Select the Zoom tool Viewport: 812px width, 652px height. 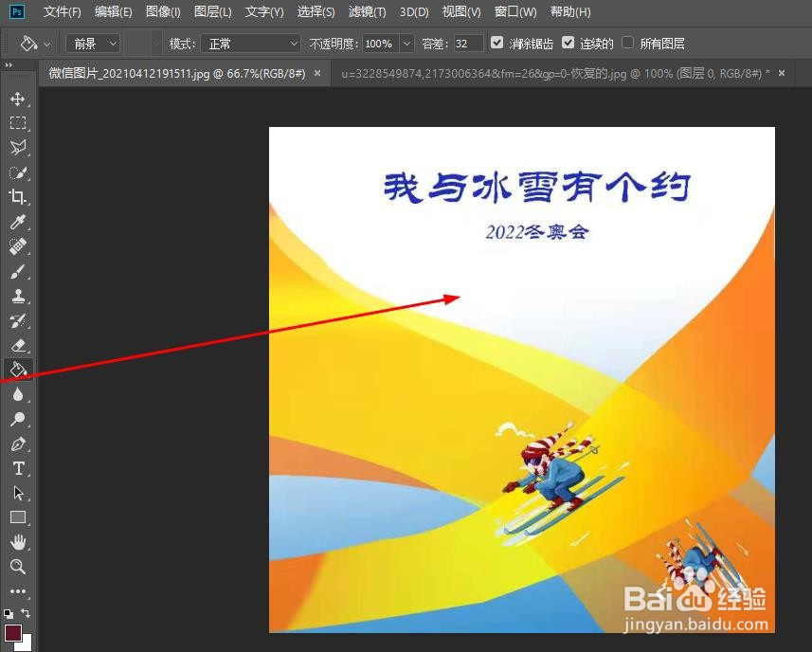click(x=18, y=567)
